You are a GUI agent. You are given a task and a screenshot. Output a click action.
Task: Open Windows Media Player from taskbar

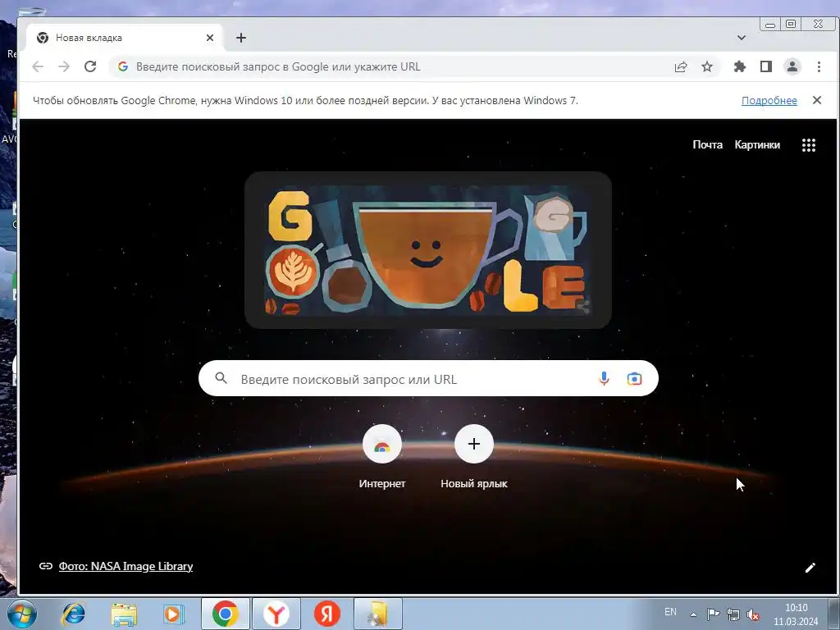[174, 614]
